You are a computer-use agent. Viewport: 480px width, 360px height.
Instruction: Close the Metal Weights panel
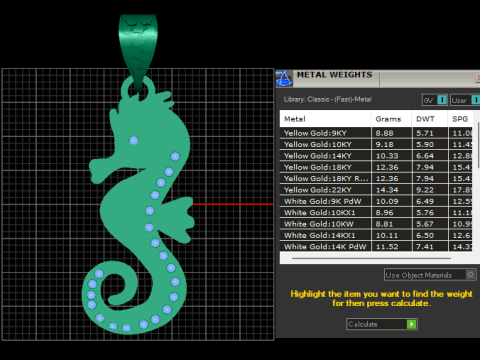pyautogui.click(x=478, y=78)
